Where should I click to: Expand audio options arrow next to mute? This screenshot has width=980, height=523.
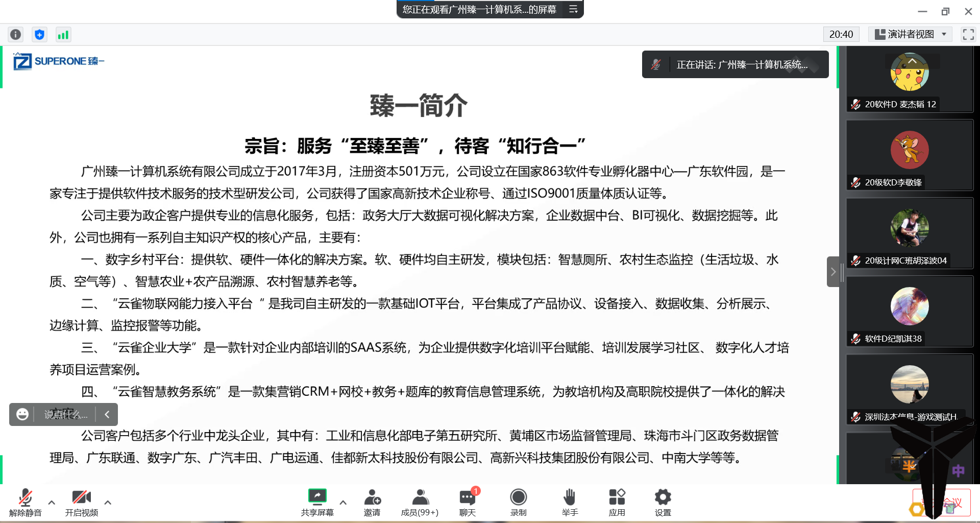click(52, 503)
